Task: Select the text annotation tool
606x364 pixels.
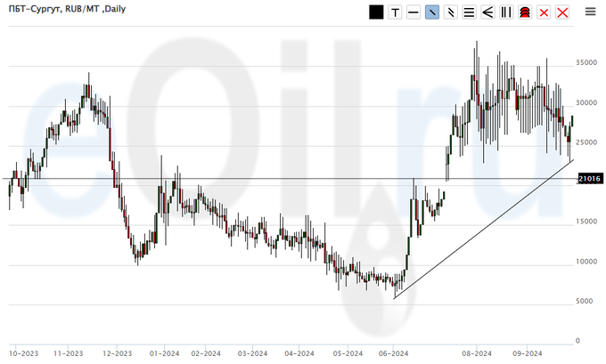Action: 395,12
